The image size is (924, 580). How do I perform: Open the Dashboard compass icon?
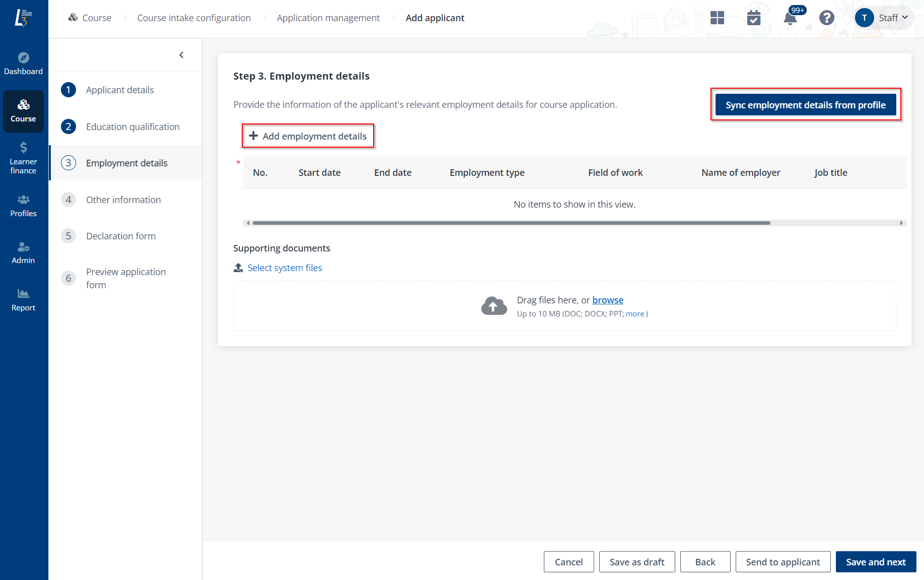23,57
